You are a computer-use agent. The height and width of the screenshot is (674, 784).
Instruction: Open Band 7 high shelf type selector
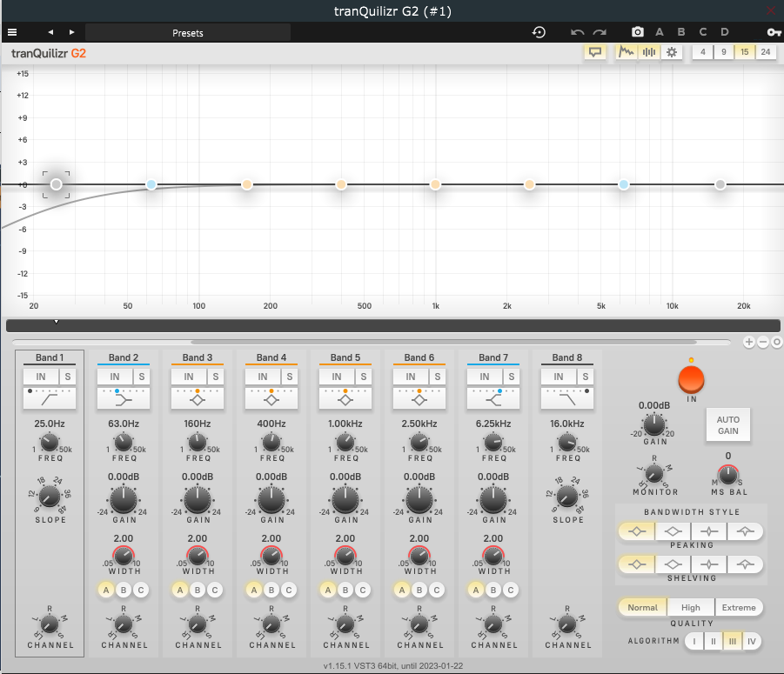(493, 398)
